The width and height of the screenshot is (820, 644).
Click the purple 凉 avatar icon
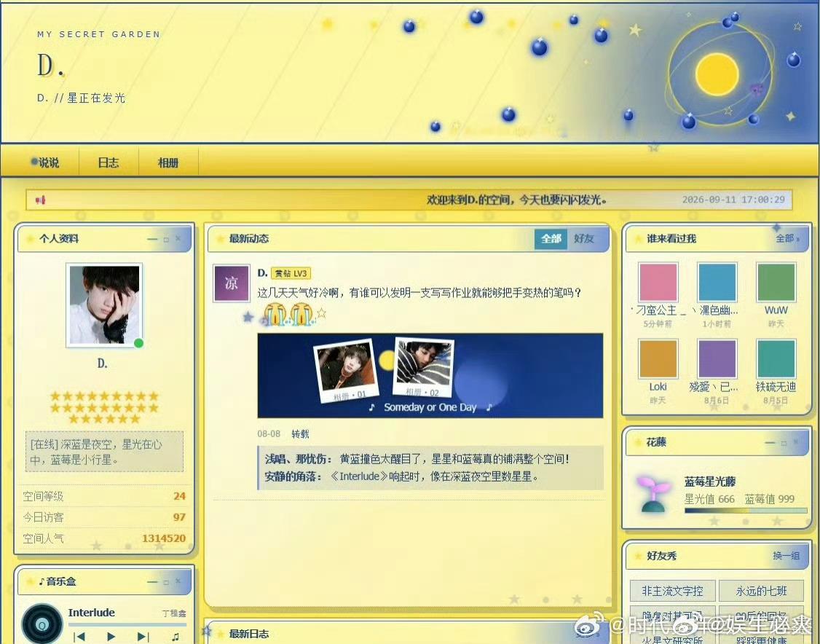(231, 283)
